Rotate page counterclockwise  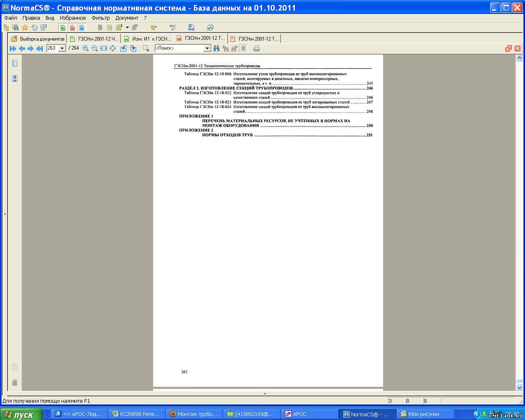click(x=123, y=48)
